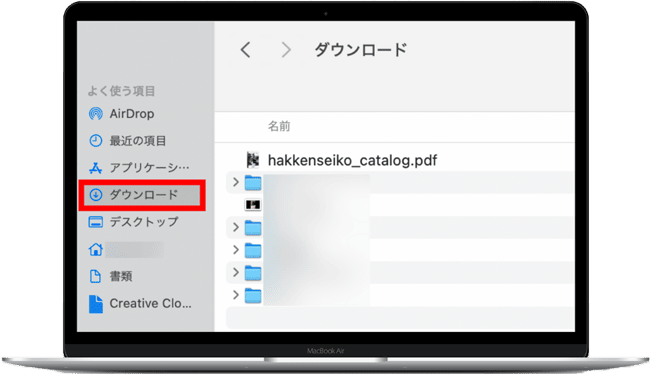The width and height of the screenshot is (650, 374).
Task: Open the home folder house icon
Action: [x=96, y=249]
